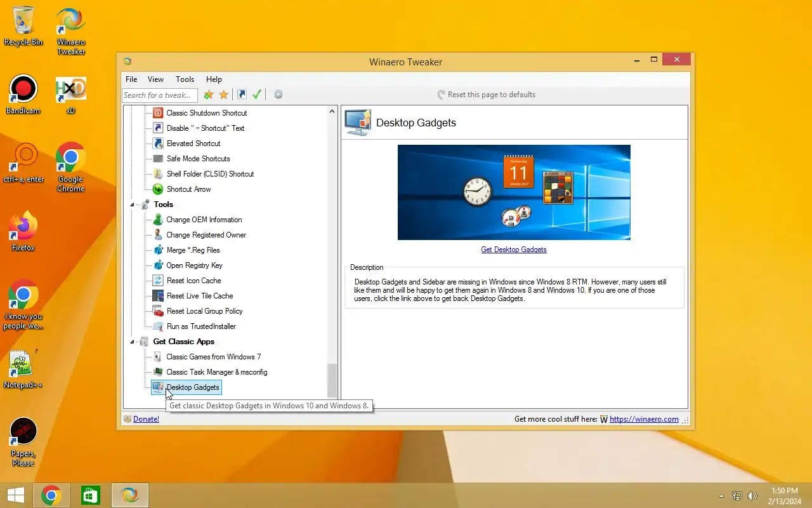The image size is (812, 508).
Task: Select the Recycle Bin desktop icon
Action: [x=23, y=26]
